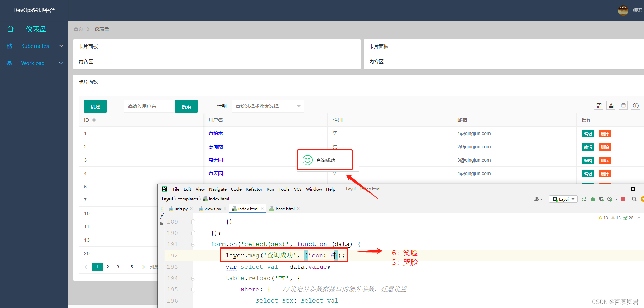Screen dimensions: 644x308
Task: Close the views.py editor tab
Action: (225, 209)
